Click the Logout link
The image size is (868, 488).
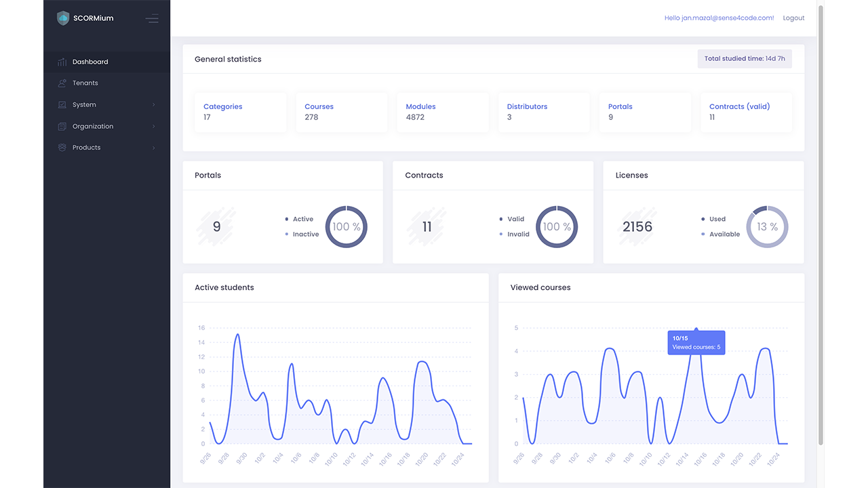point(793,18)
